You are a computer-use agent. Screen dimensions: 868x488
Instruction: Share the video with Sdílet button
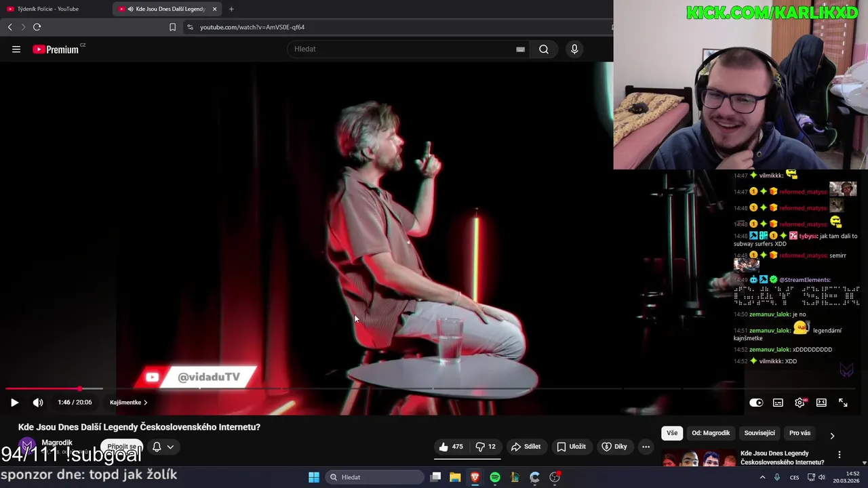(x=526, y=447)
